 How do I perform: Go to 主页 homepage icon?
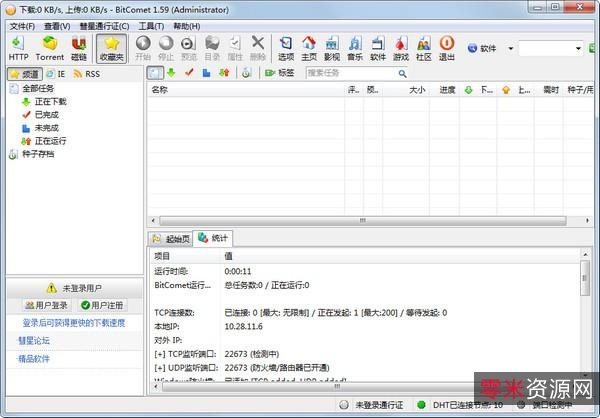[309, 48]
